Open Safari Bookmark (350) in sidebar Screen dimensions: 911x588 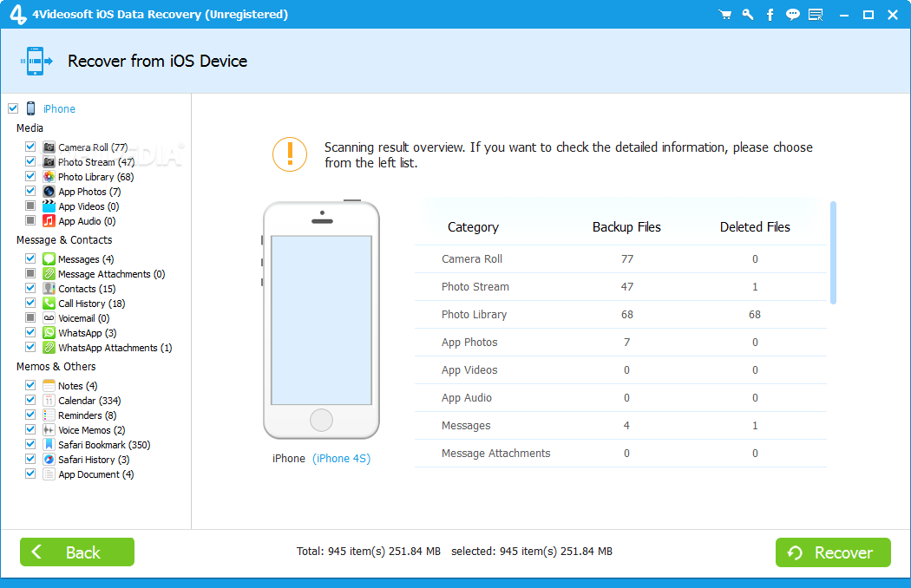tap(104, 445)
